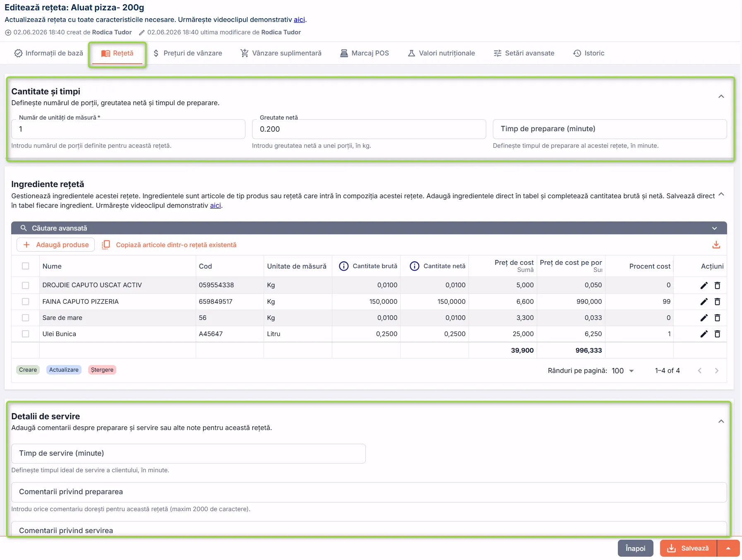Go to previous table page
The width and height of the screenshot is (742, 560).
point(700,371)
